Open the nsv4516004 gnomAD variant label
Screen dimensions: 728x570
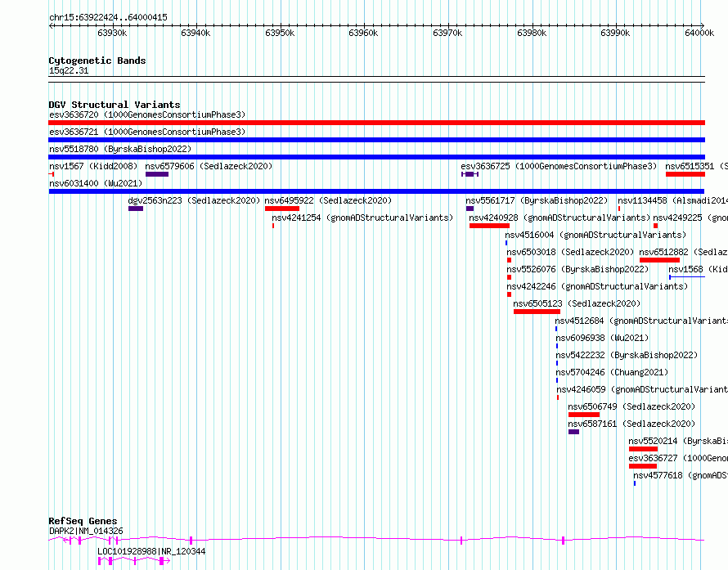tap(595, 235)
